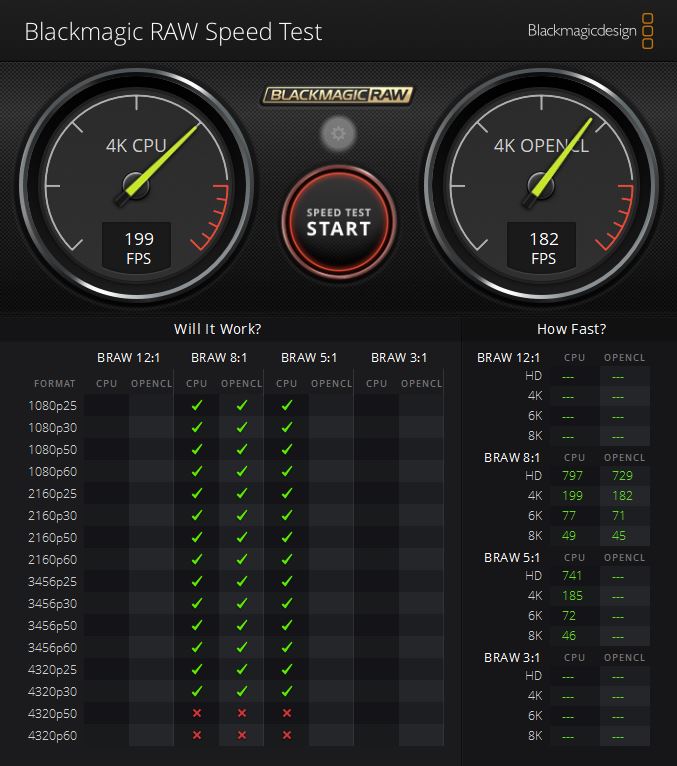Click the BRAW 5:1 column header in Will It Work
Image resolution: width=677 pixels, height=766 pixels.
[x=309, y=358]
